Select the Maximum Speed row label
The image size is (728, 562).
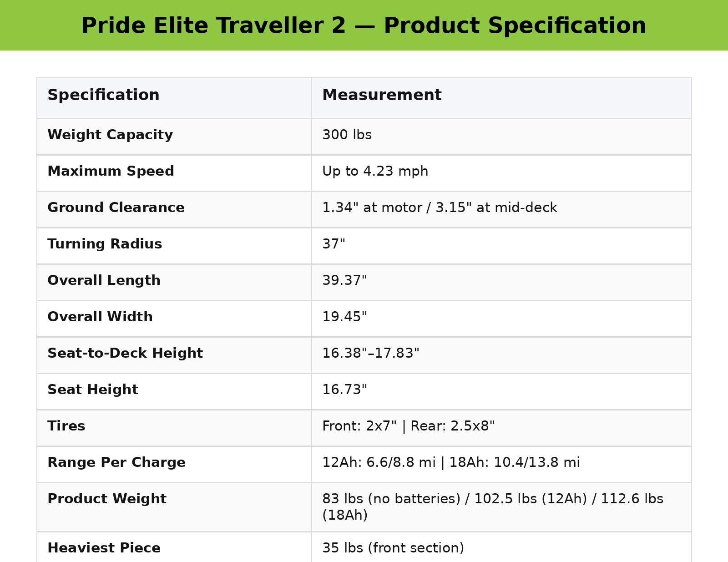click(111, 172)
